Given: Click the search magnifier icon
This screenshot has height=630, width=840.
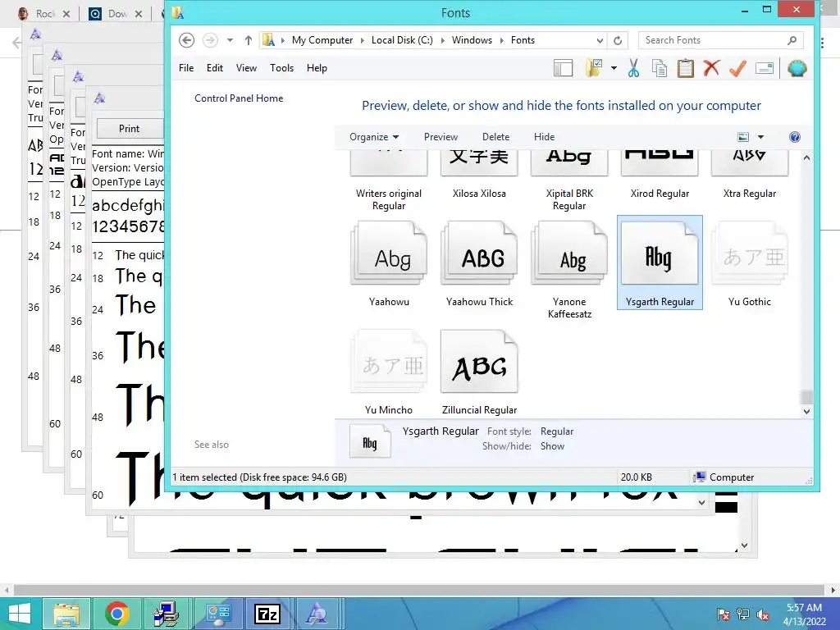Looking at the screenshot, I should point(792,40).
